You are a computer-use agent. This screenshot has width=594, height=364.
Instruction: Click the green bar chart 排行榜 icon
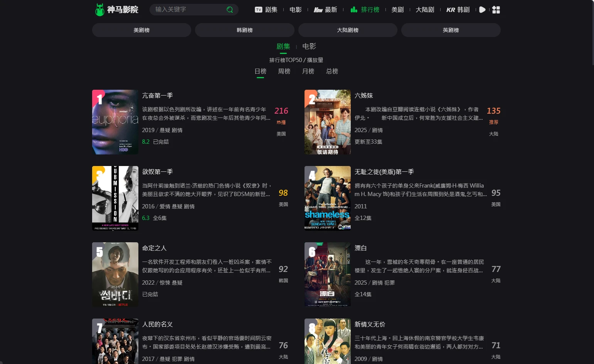coord(354,10)
